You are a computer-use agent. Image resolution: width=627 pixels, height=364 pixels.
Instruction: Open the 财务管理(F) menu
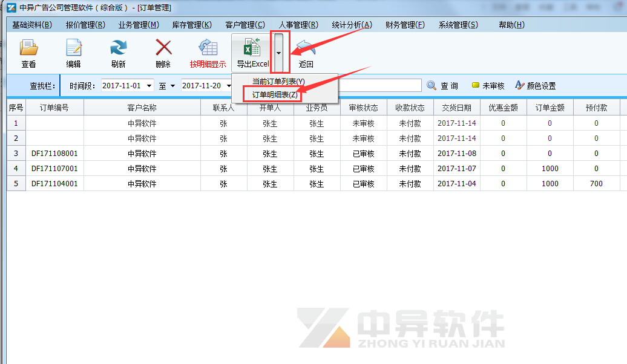(405, 25)
